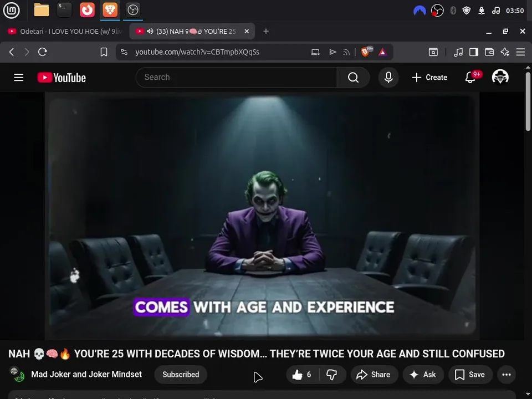Screen dimensions: 532x399
Task: Share this video
Action: coord(374,375)
